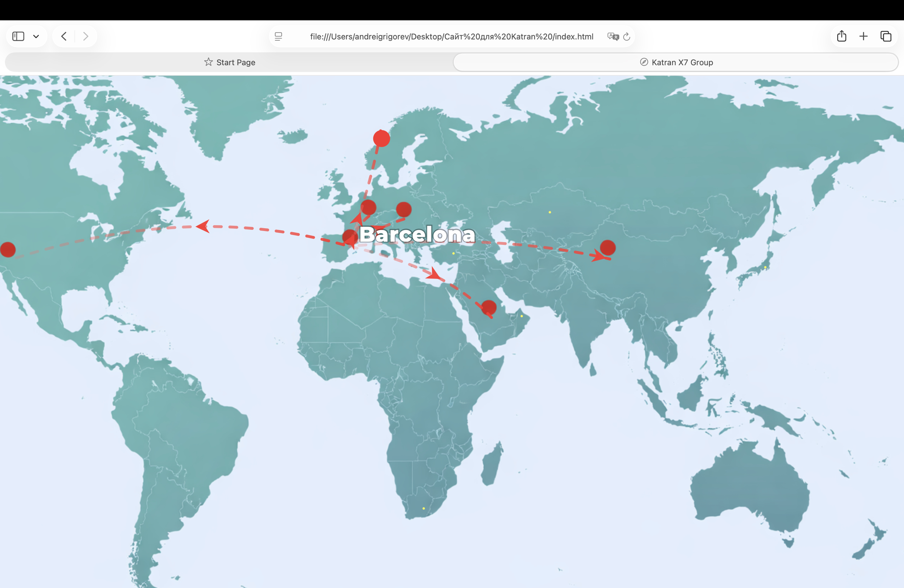Select the red marker in China
Image resolution: width=904 pixels, height=588 pixels.
[x=608, y=248]
